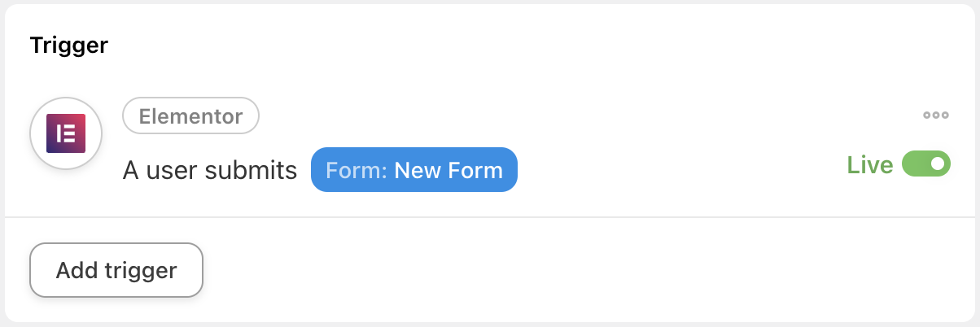Toggle the Live switch off
The height and width of the screenshot is (327, 980).
point(926,164)
